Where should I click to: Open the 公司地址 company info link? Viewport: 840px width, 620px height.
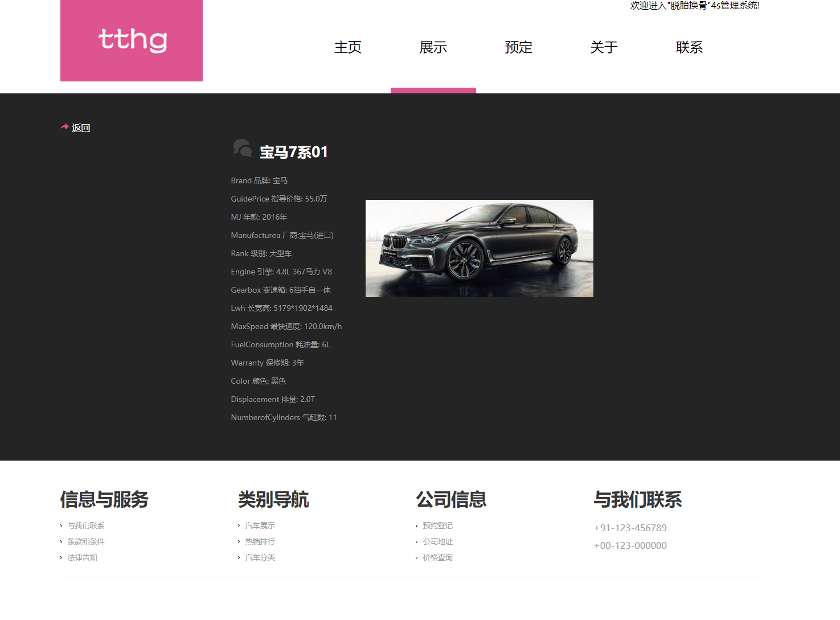click(437, 541)
